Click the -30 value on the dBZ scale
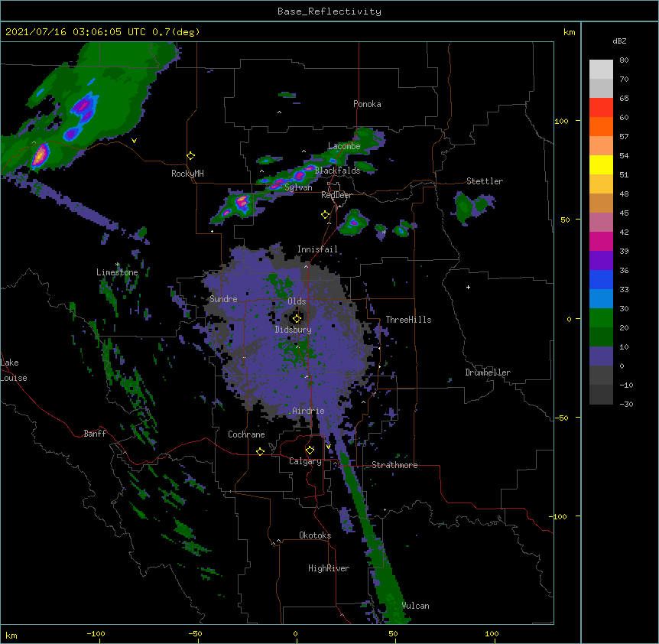The width and height of the screenshot is (659, 644). tap(626, 404)
